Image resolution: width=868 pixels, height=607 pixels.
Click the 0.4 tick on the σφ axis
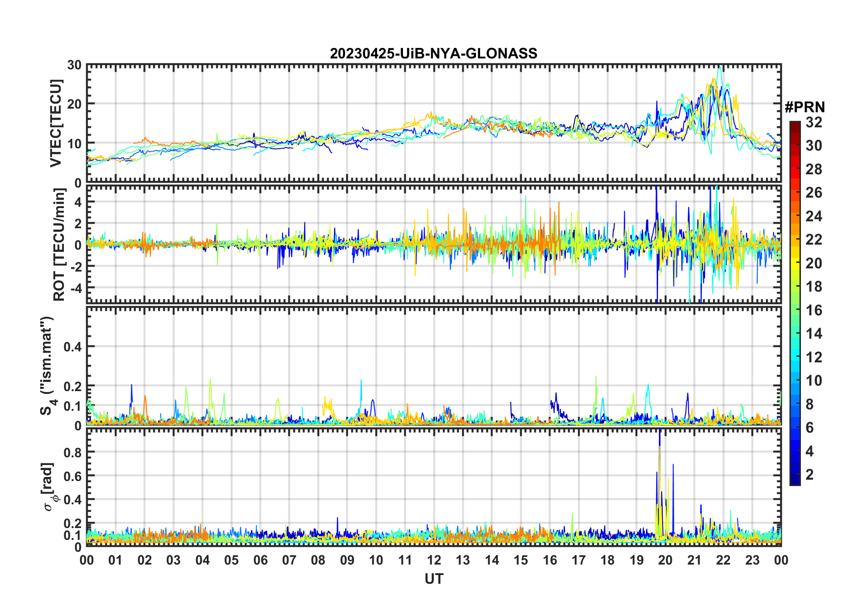(73, 500)
